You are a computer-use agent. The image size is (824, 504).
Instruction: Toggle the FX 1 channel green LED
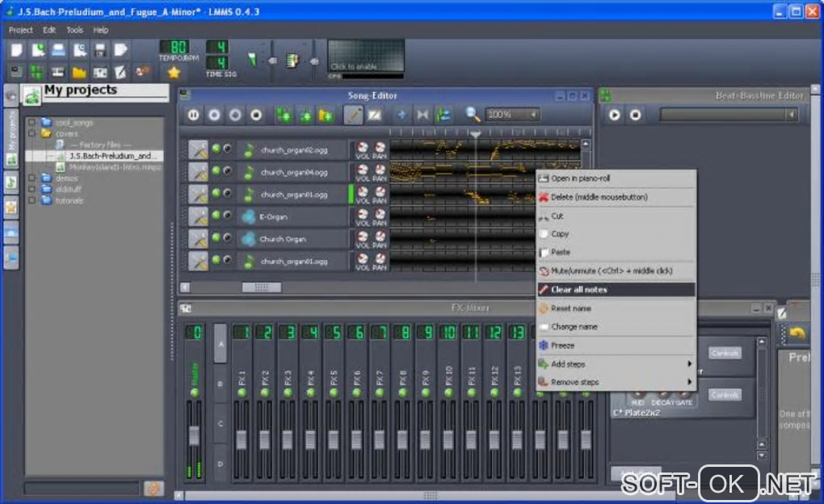pos(242,392)
